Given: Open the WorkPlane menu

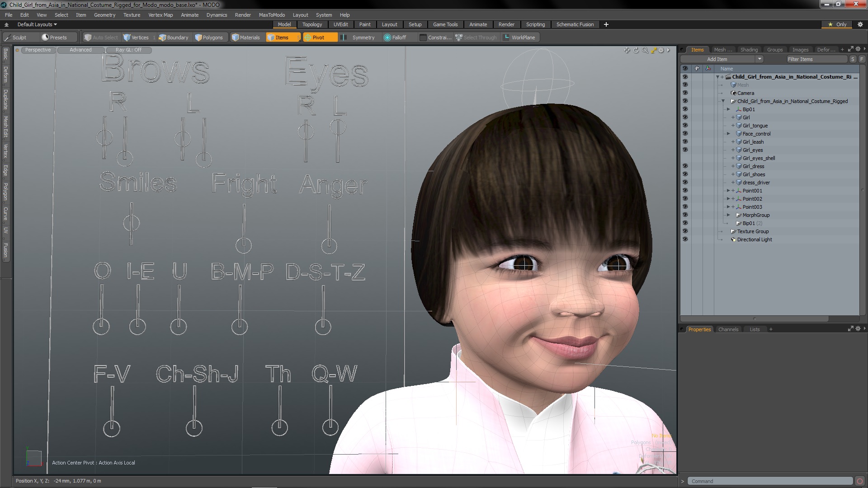Looking at the screenshot, I should tap(519, 38).
